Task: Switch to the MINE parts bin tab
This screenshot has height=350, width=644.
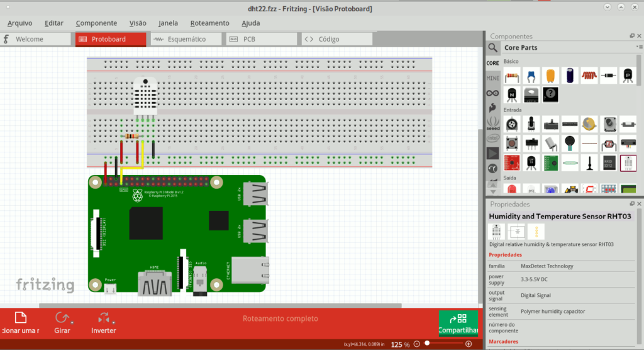Action: pyautogui.click(x=492, y=78)
